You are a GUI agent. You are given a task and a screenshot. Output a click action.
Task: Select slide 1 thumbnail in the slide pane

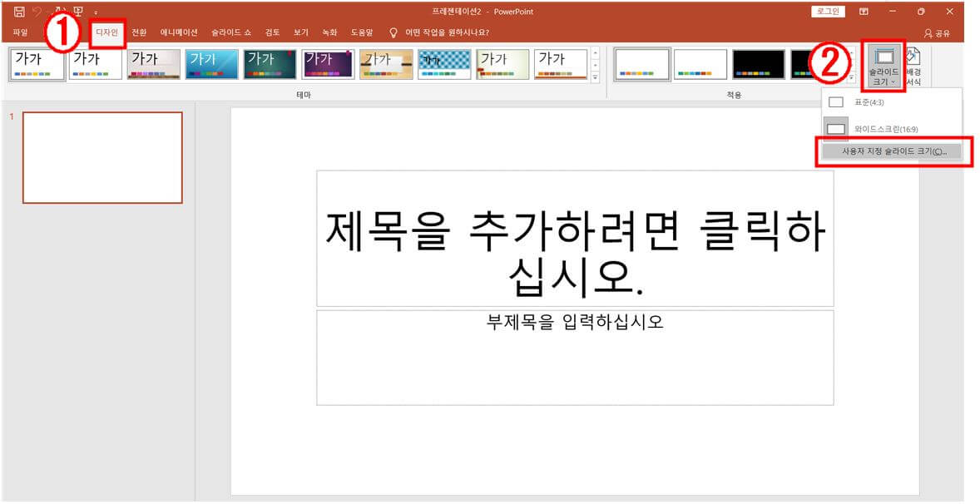click(x=103, y=155)
